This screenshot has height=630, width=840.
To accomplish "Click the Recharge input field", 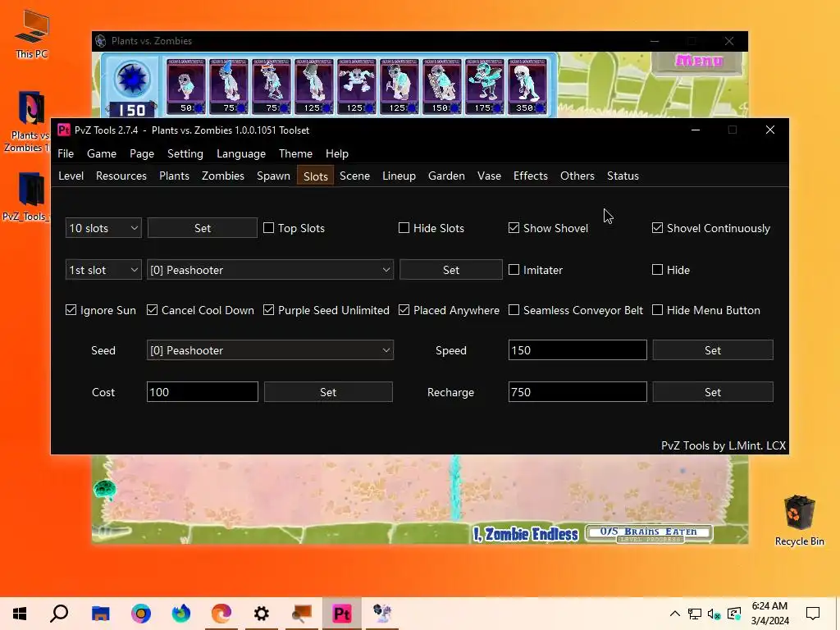I will pyautogui.click(x=577, y=391).
